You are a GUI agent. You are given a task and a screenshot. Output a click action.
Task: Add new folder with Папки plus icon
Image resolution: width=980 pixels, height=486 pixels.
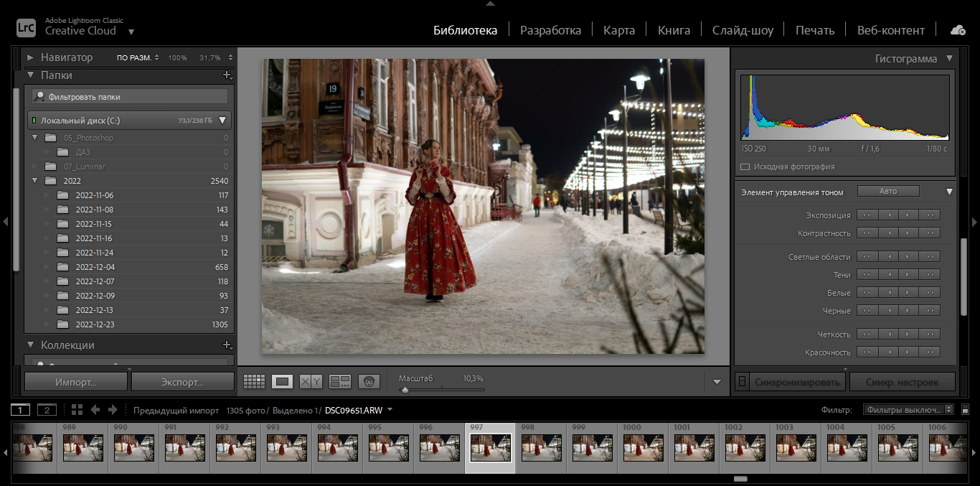[x=227, y=75]
